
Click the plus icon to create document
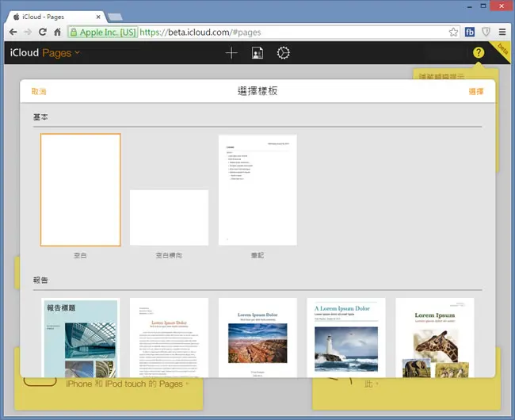click(231, 53)
